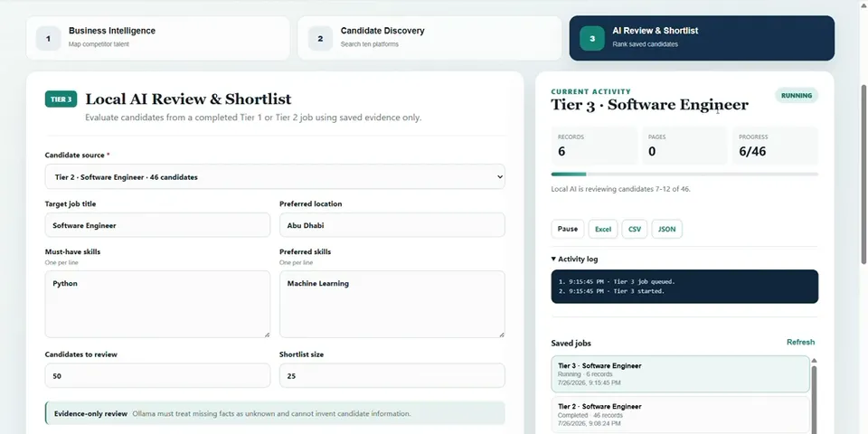868x434 pixels.
Task: Grab the Must-have skills resize handle
Action: (x=267, y=335)
